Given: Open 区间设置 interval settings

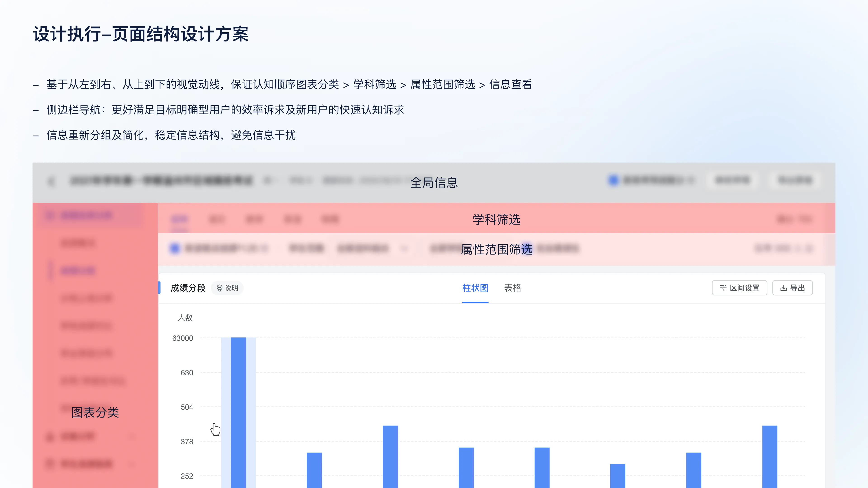Looking at the screenshot, I should pos(739,288).
